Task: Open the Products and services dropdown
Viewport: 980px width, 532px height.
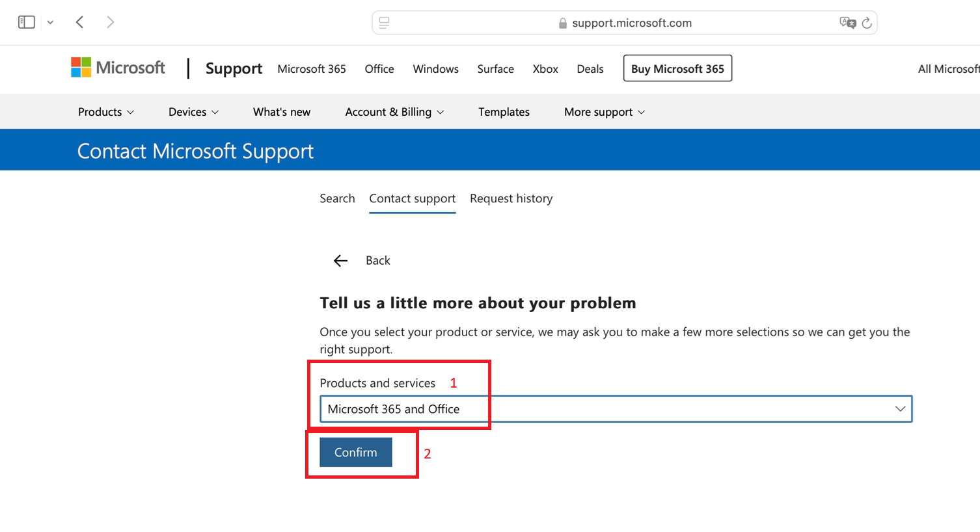Action: click(616, 409)
